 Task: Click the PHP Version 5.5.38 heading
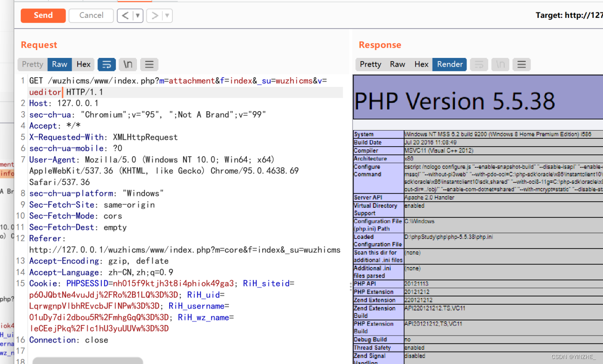(x=455, y=100)
